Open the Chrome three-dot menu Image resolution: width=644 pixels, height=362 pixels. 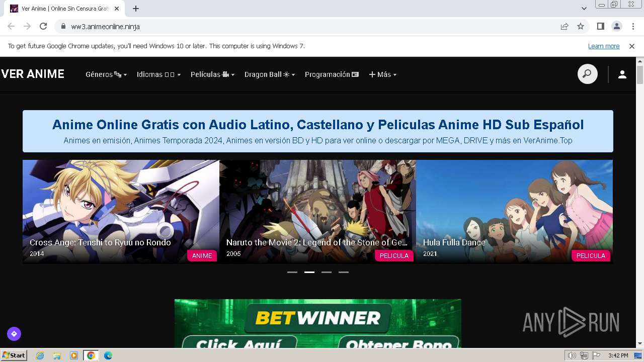pos(633,26)
